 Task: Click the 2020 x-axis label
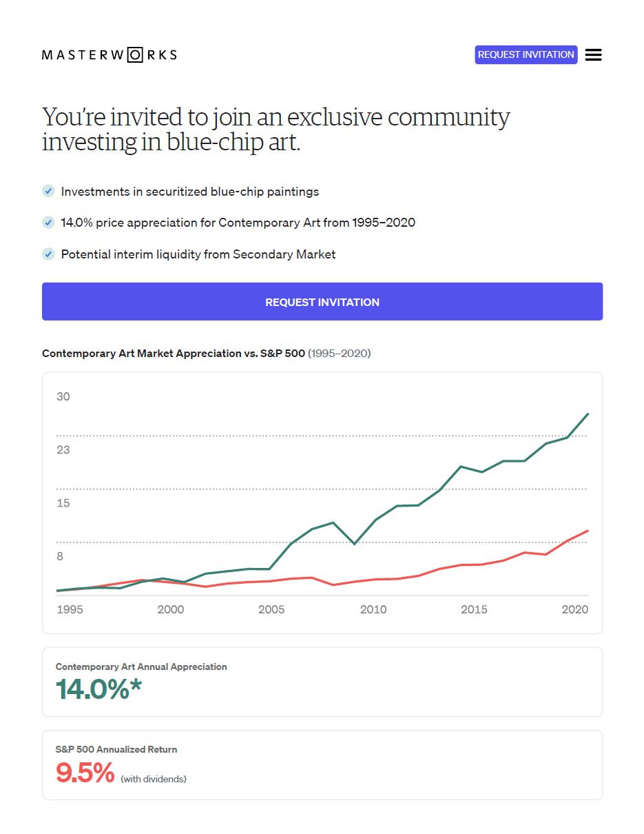click(574, 609)
